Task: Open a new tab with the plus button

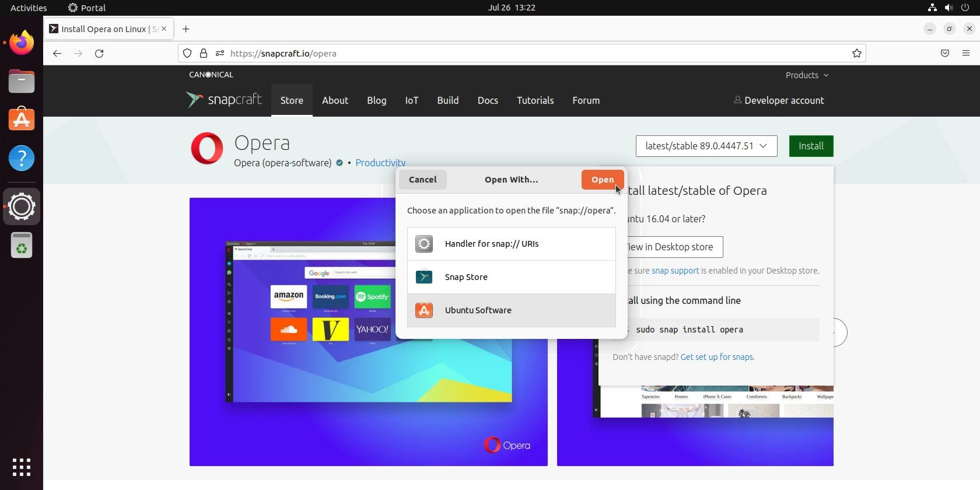Action: click(x=185, y=29)
